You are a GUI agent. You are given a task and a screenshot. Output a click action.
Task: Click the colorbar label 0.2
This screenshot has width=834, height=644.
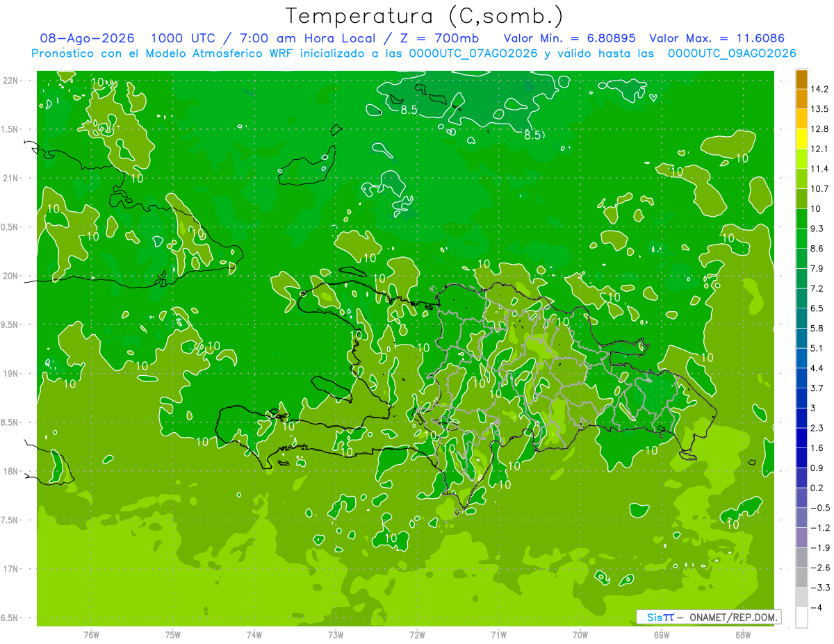point(817,488)
